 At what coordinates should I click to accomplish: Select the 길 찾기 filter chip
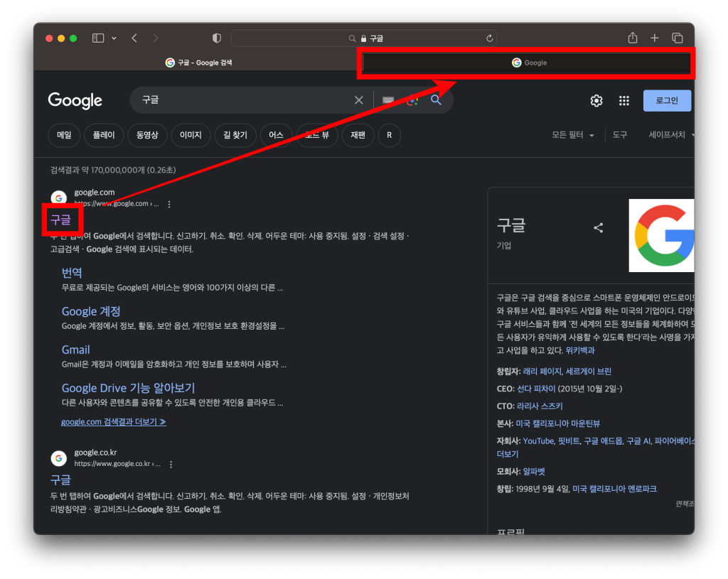click(x=235, y=135)
